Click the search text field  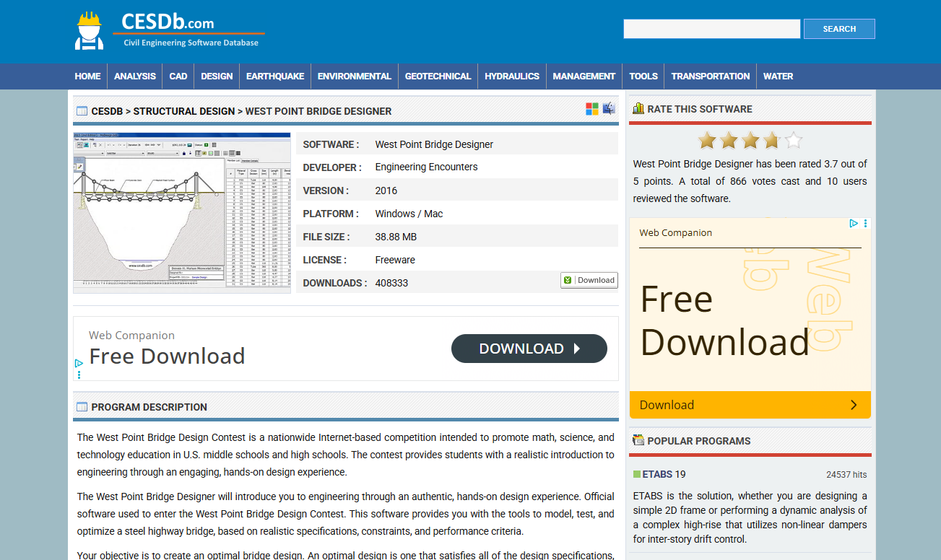coord(711,29)
